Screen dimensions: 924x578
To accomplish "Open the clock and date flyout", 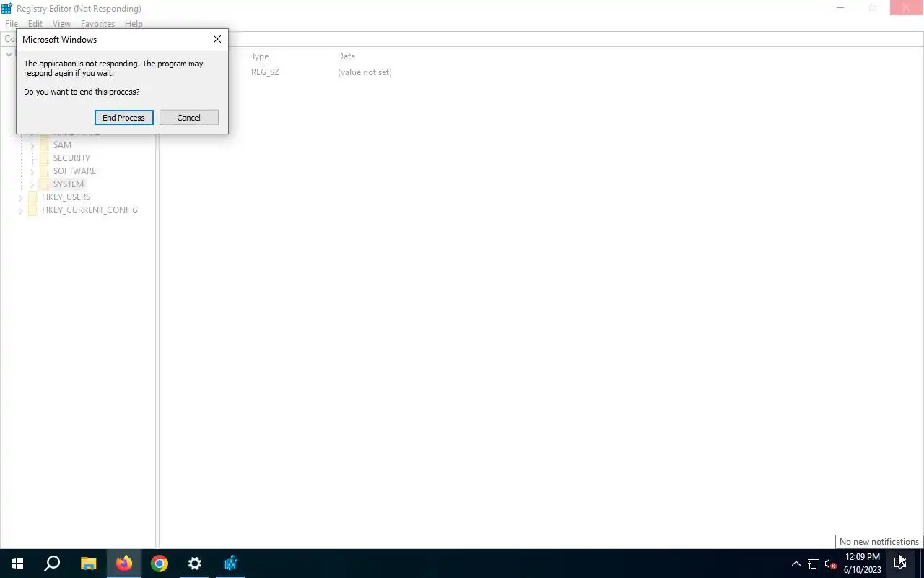I will 862,564.
